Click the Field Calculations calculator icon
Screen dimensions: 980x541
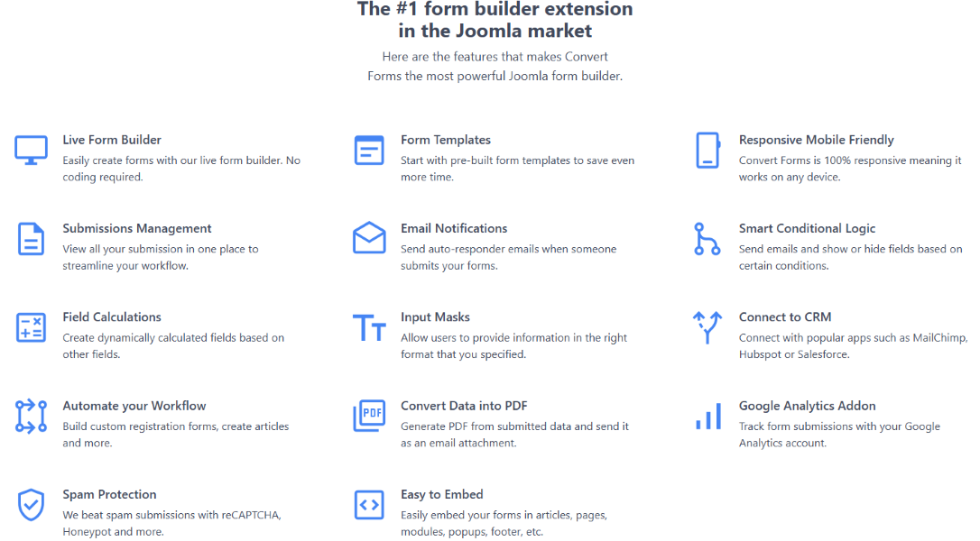(x=31, y=327)
